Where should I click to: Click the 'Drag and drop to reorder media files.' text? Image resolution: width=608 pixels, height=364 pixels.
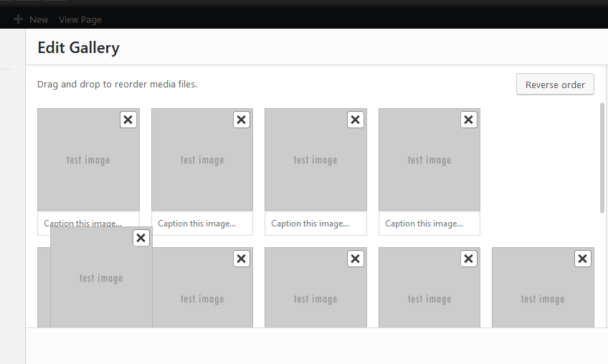pyautogui.click(x=117, y=84)
